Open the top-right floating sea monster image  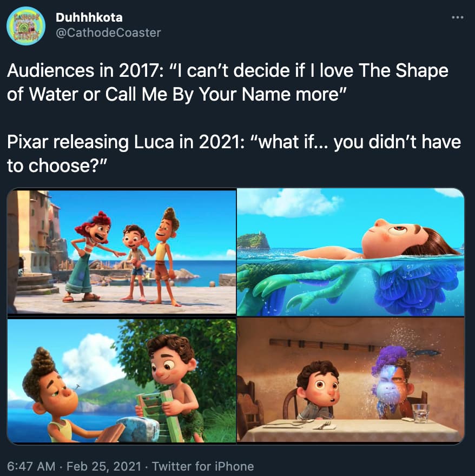(x=351, y=252)
